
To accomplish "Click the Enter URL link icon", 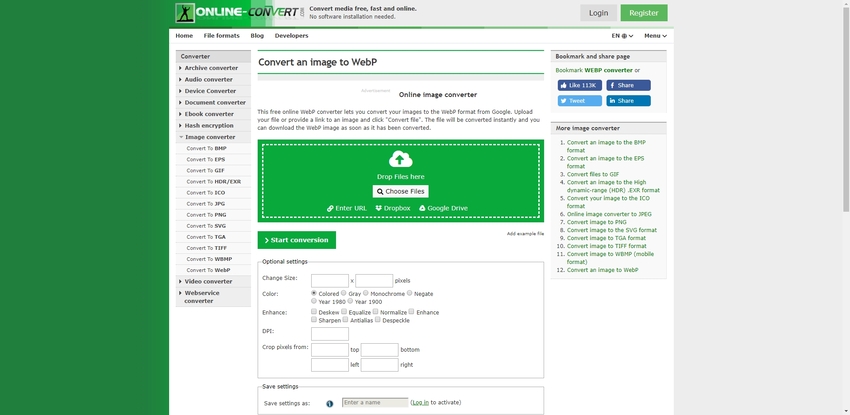I will click(331, 208).
